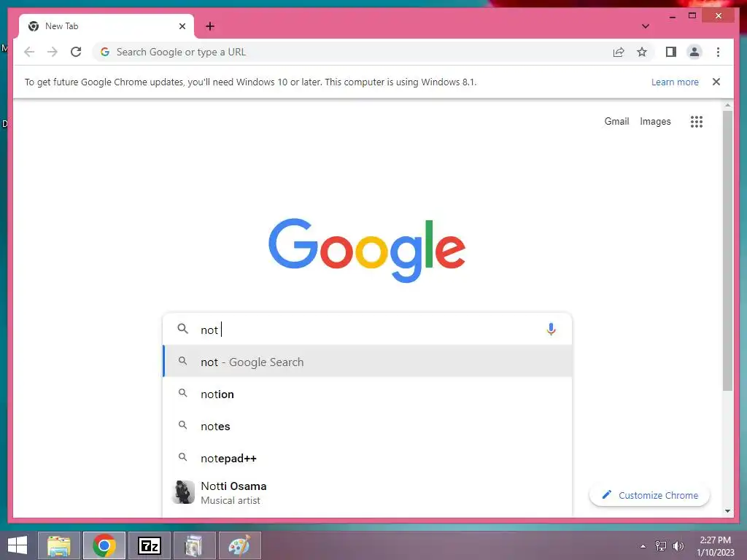Click Notti Osama artist thumbnail
The image size is (747, 560).
[183, 492]
